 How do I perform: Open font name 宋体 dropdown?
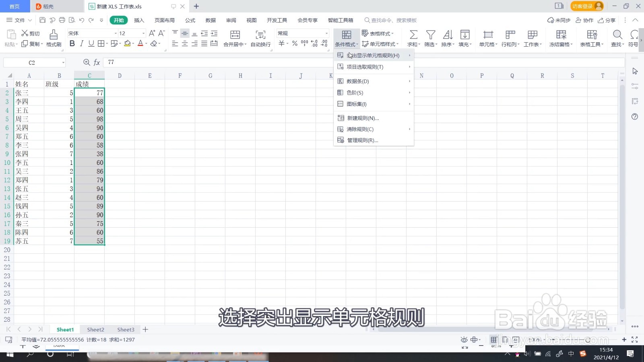[116, 33]
